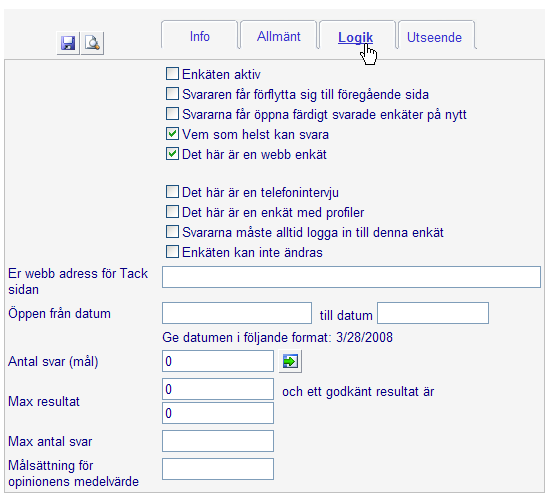Click the save floppy disk icon
This screenshot has height=503, width=549.
click(68, 43)
